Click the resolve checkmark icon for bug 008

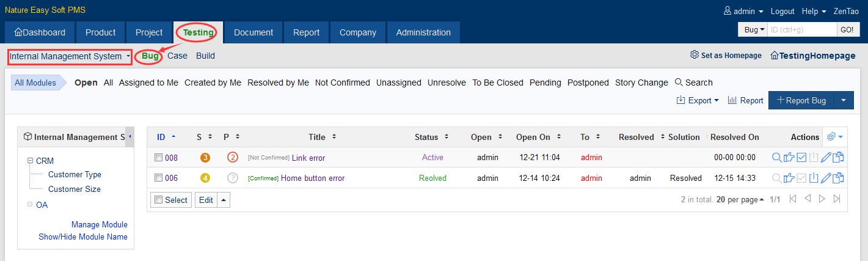[x=801, y=158]
